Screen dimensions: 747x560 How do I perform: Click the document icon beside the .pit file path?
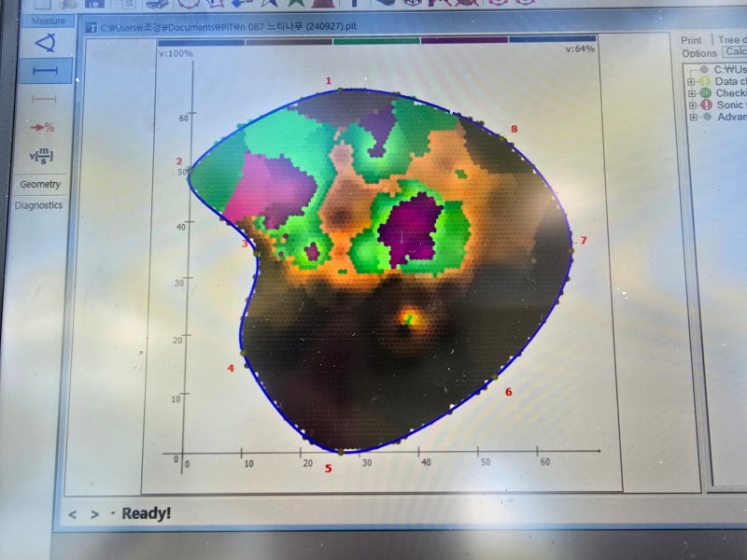coord(91,28)
